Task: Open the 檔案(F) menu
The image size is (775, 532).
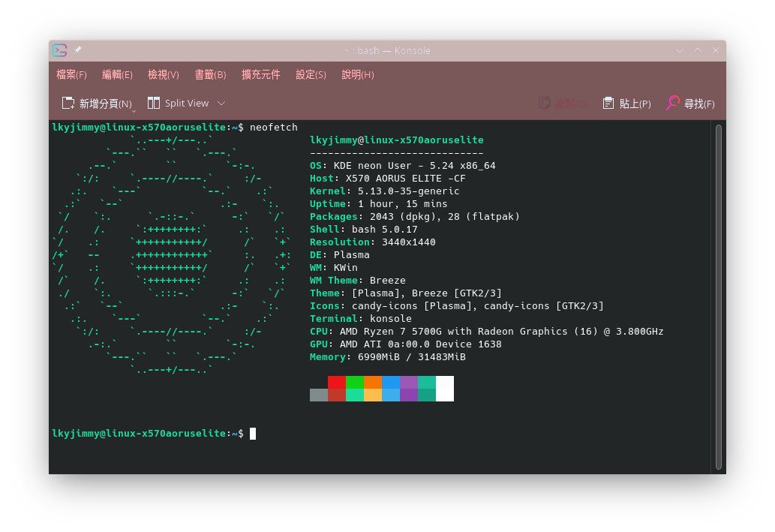Action: coord(71,74)
